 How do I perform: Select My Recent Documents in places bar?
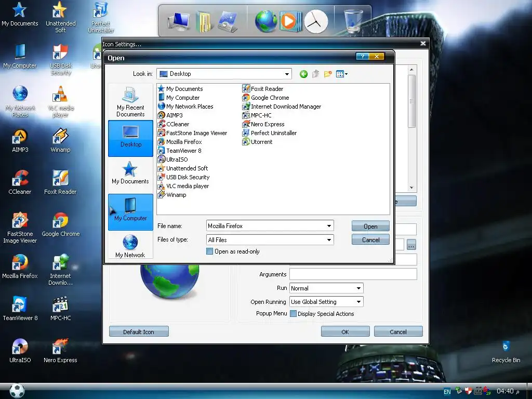click(130, 102)
